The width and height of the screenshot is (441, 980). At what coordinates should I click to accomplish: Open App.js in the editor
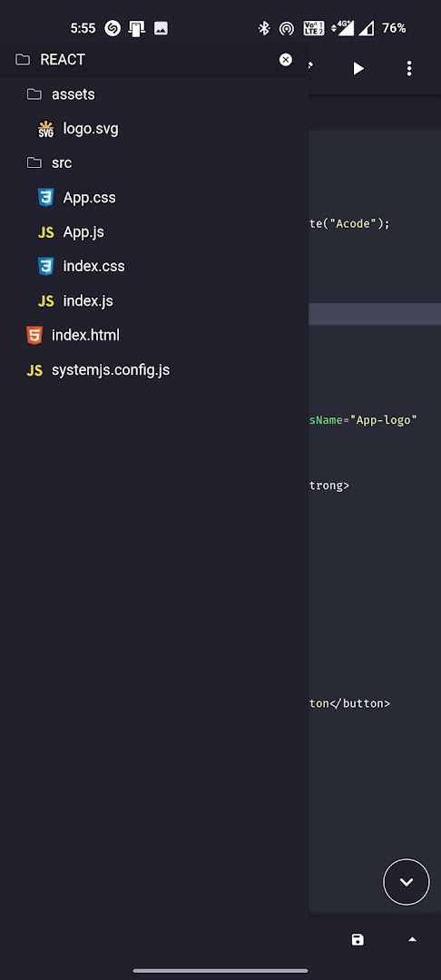[154, 232]
